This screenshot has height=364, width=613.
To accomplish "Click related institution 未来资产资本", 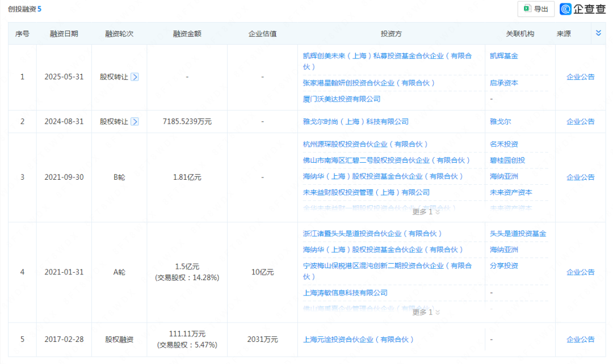I will tap(511, 192).
